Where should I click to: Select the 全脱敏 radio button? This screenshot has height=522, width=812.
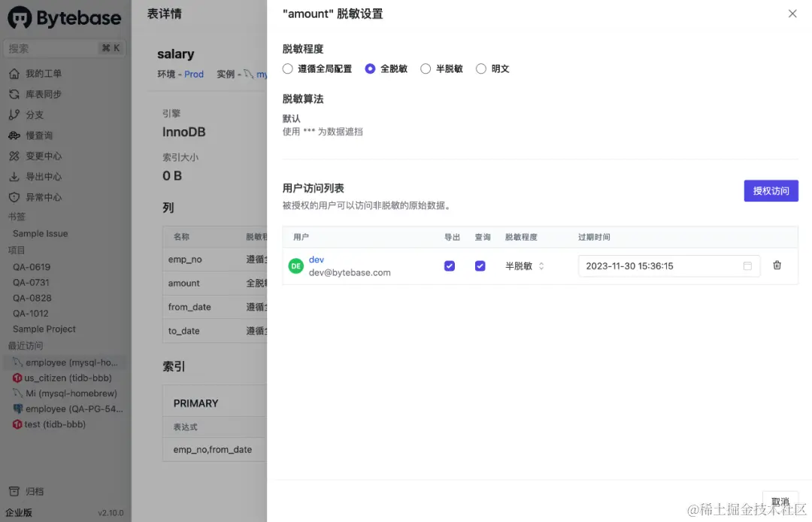[x=370, y=68]
